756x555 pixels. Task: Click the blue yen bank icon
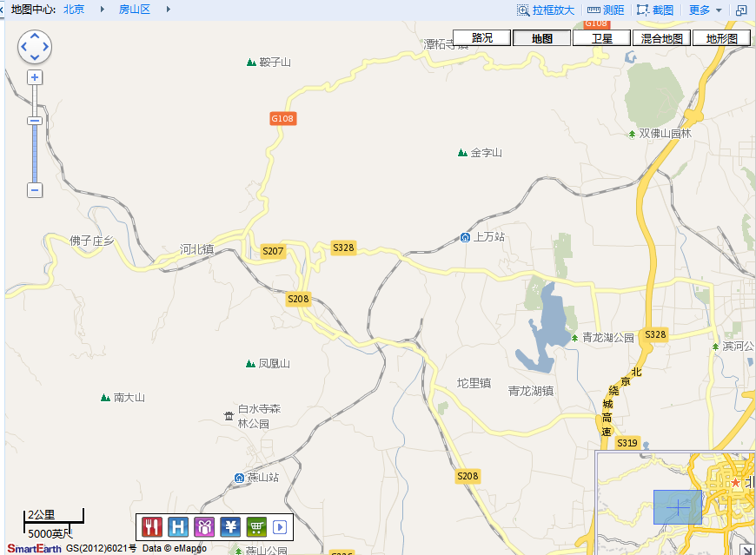(230, 526)
